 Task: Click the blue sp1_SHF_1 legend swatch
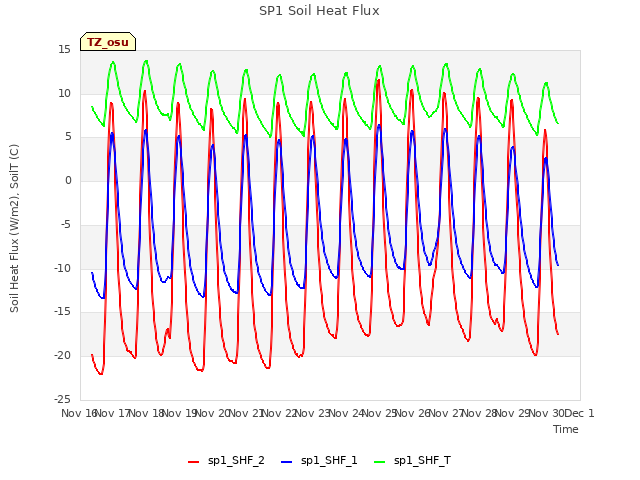point(287,462)
